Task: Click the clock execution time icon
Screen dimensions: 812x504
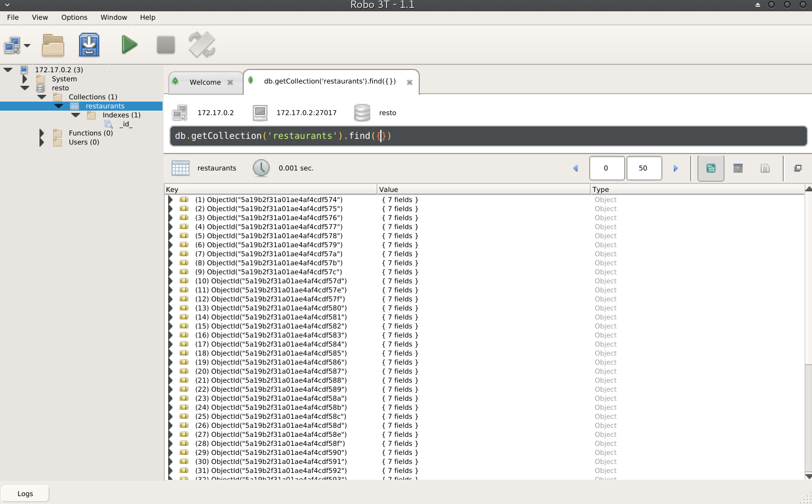Action: 261,168
